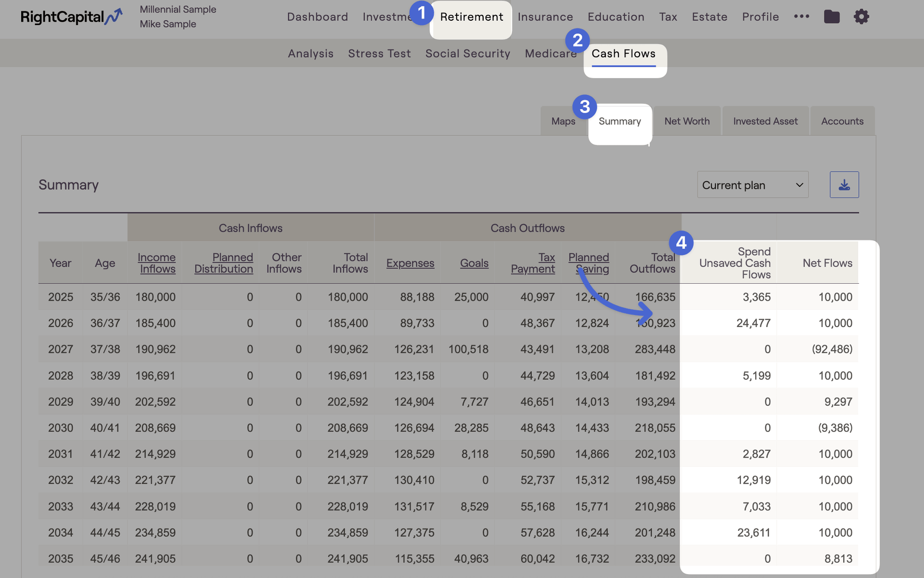Select the Analysis subnavigation item
The image size is (924, 578).
point(310,53)
